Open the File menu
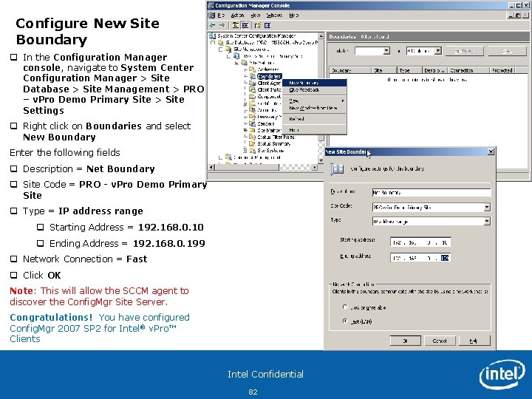The image size is (532, 399). coord(221,16)
